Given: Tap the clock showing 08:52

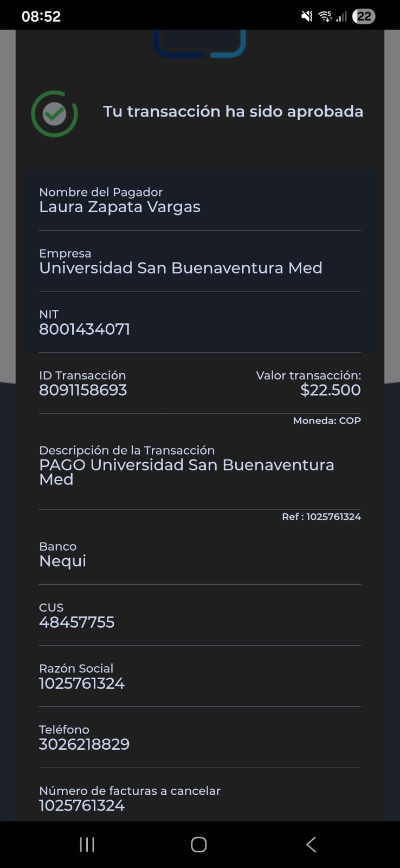Looking at the screenshot, I should tap(41, 16).
